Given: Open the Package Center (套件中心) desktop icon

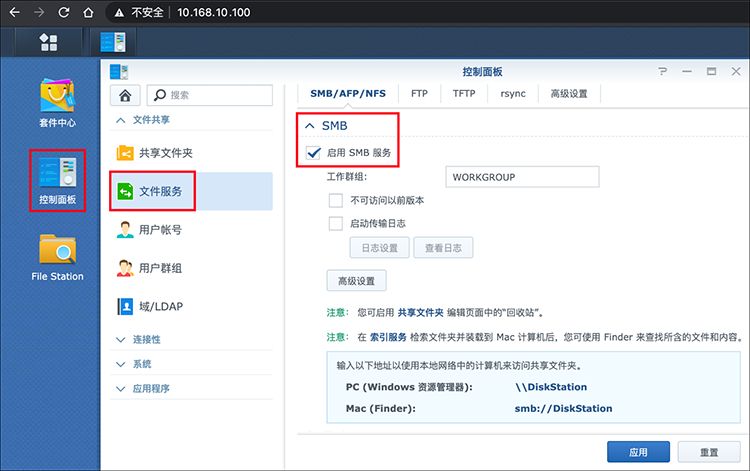Looking at the screenshot, I should point(57,103).
